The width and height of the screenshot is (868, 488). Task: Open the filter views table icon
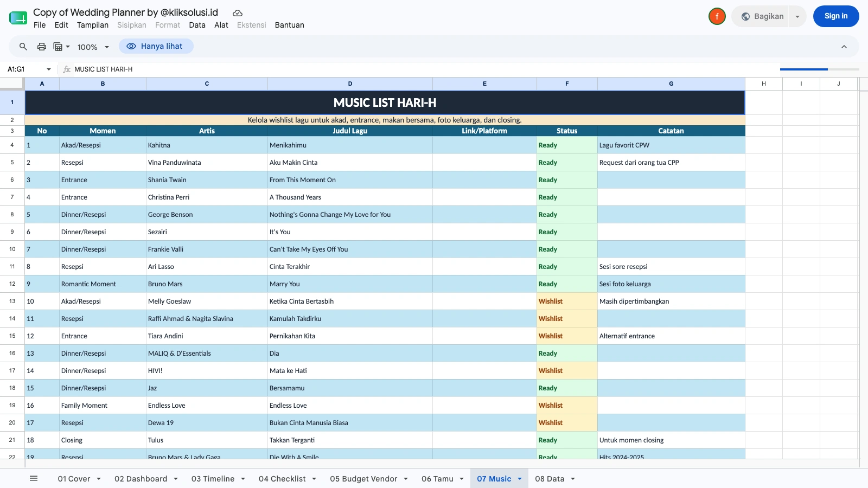tap(58, 47)
